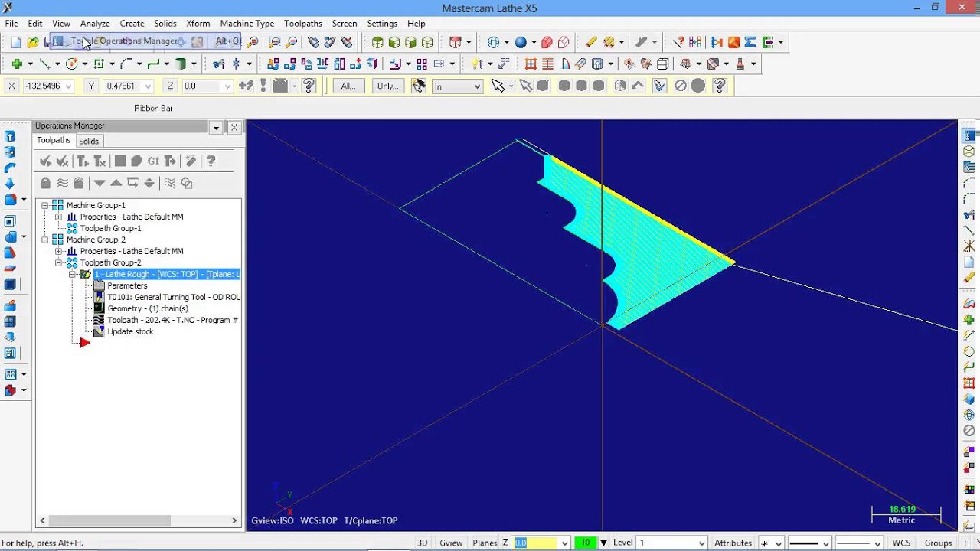Switch to the Solids tab

(x=89, y=141)
